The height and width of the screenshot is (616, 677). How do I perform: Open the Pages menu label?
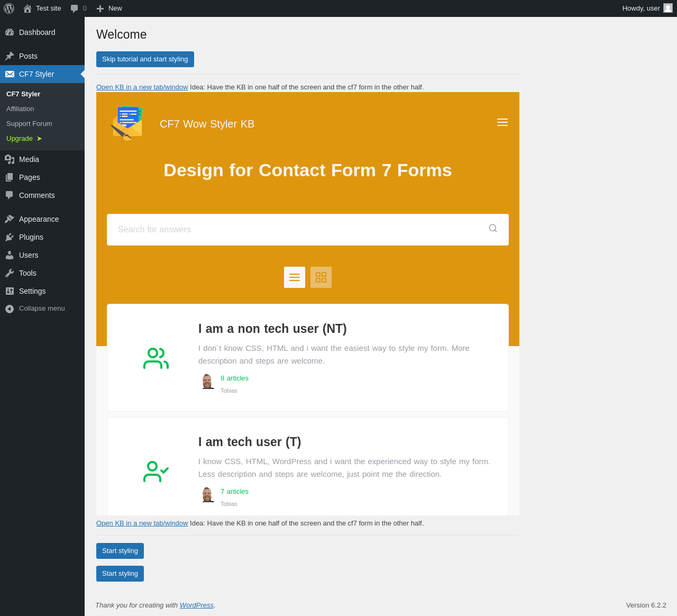tap(30, 177)
